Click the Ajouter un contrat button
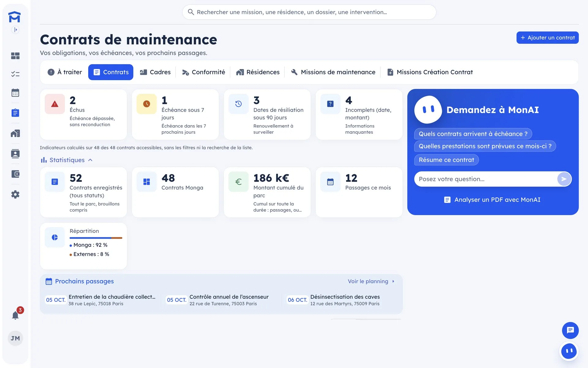 click(548, 38)
